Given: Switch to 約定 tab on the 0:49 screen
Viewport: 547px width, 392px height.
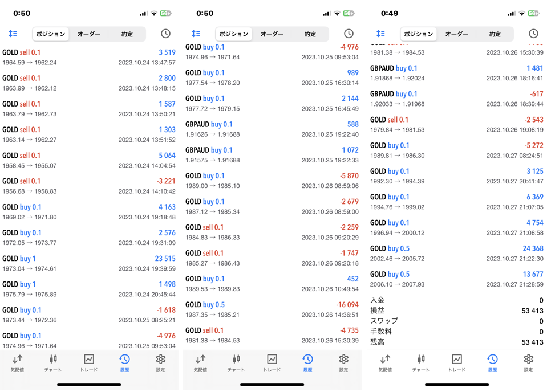Looking at the screenshot, I should coord(495,34).
